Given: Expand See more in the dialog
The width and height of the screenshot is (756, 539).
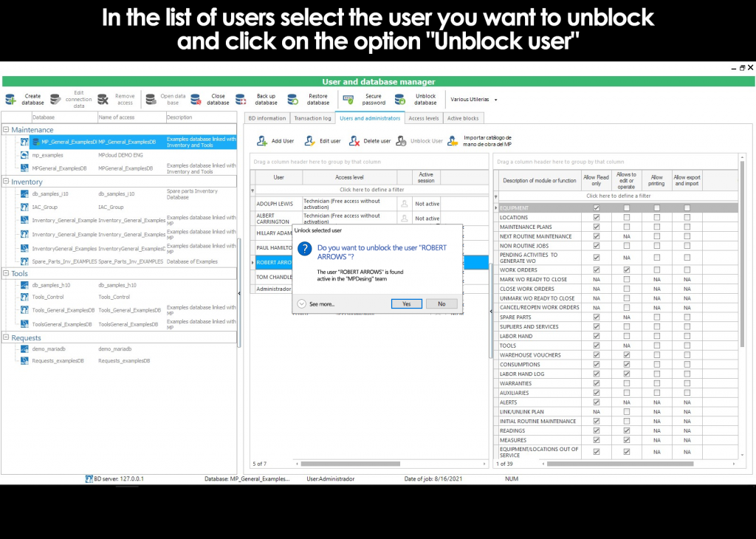Looking at the screenshot, I should click(x=302, y=303).
